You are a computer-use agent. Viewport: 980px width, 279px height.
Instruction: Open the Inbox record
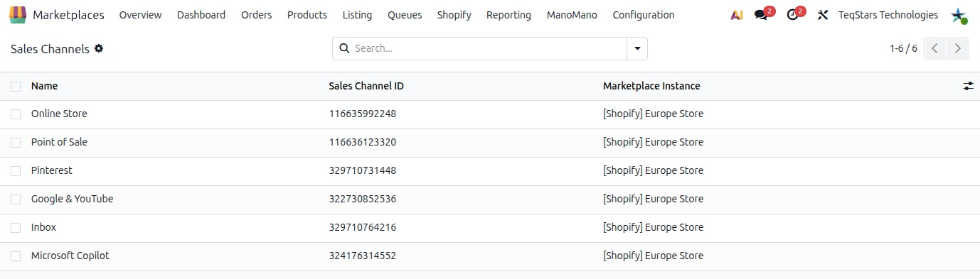[43, 227]
